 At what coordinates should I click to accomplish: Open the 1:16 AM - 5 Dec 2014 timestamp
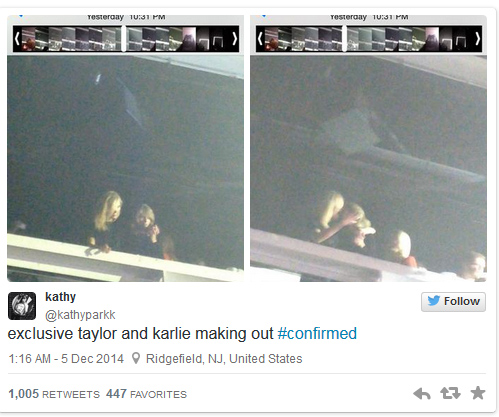[x=66, y=359]
